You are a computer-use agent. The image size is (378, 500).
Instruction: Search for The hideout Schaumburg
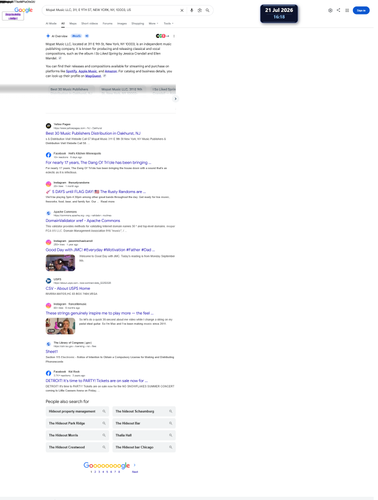(144, 411)
